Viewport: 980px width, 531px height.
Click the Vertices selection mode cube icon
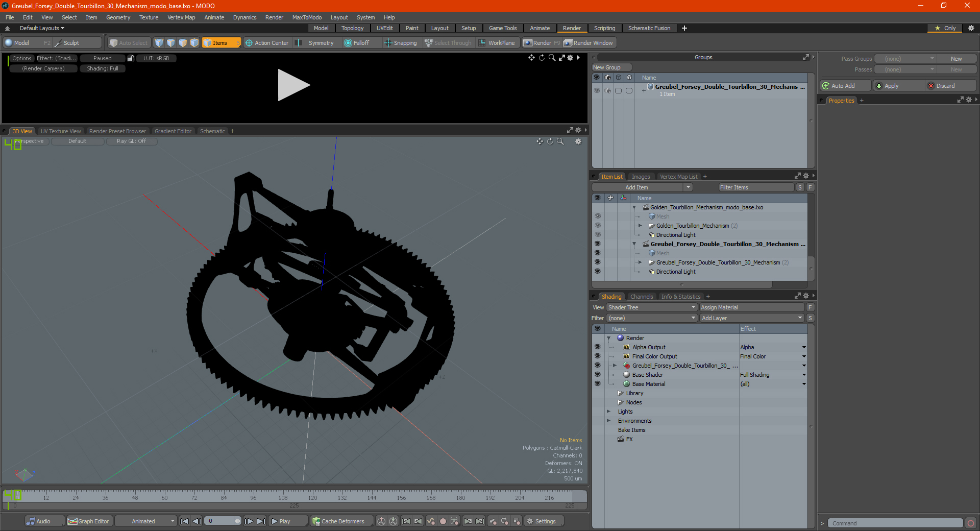159,43
